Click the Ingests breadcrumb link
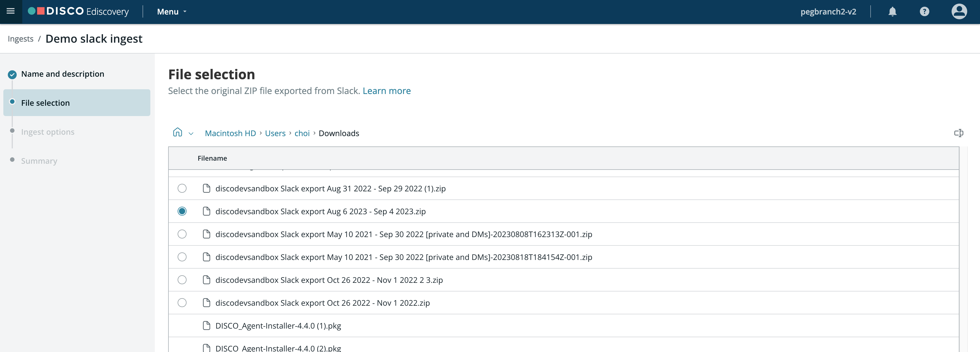 point(21,39)
